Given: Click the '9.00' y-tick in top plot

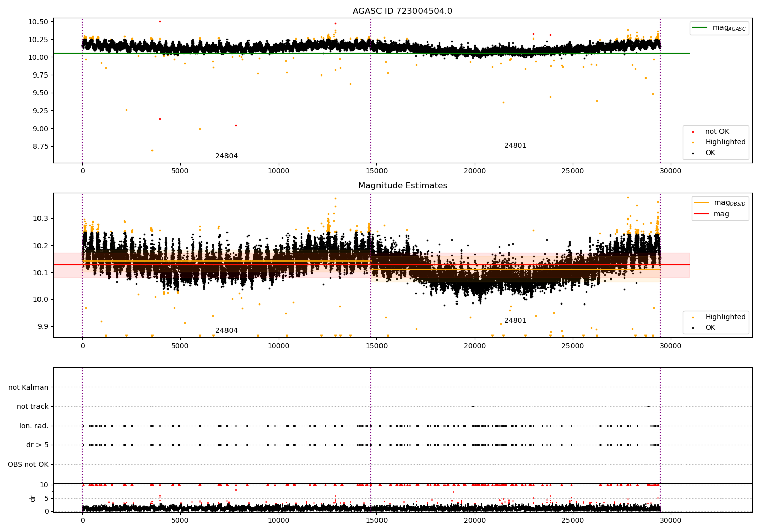Looking at the screenshot, I should tap(41, 129).
